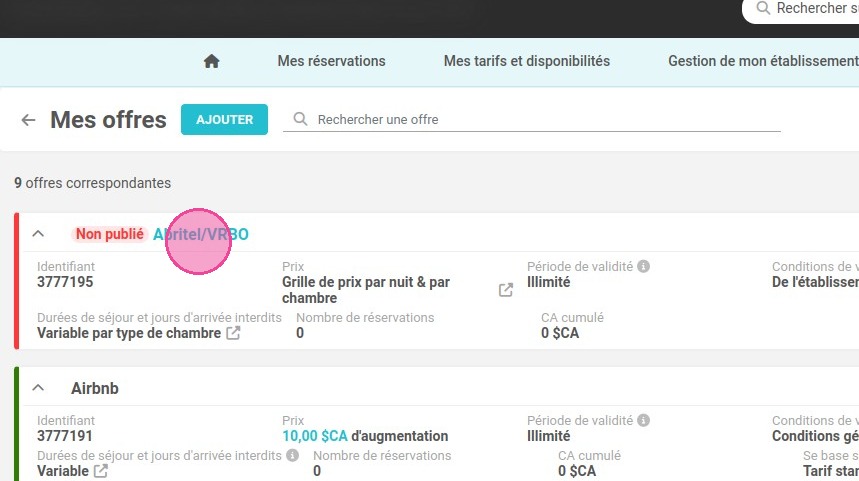Screen dimensions: 859x481
Task: Click Abritel Illimité validity value
Action: [548, 282]
